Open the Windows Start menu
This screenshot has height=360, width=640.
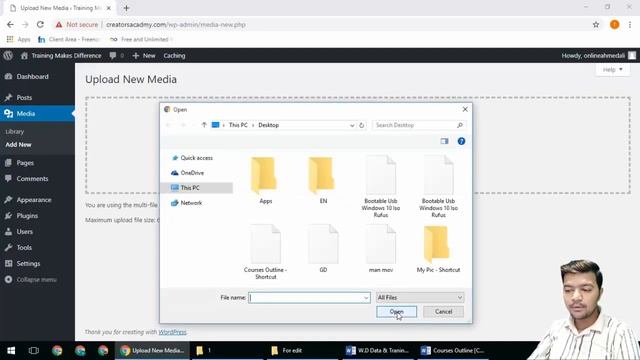click(x=11, y=350)
